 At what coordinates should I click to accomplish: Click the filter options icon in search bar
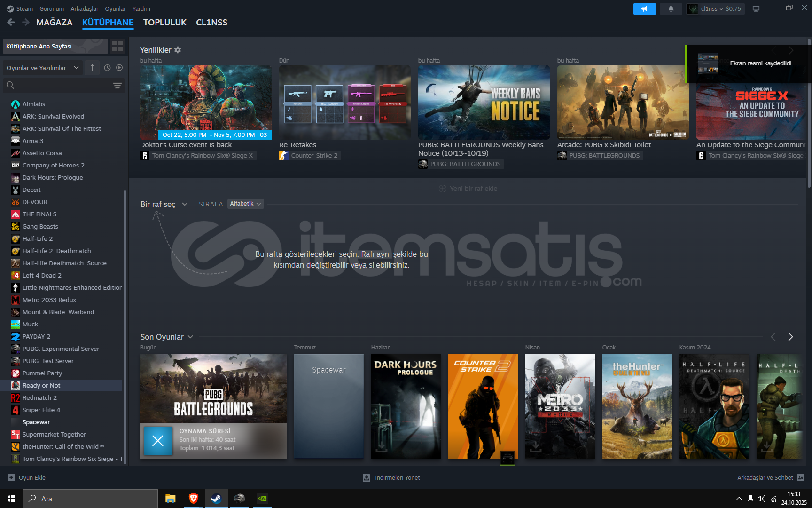117,86
